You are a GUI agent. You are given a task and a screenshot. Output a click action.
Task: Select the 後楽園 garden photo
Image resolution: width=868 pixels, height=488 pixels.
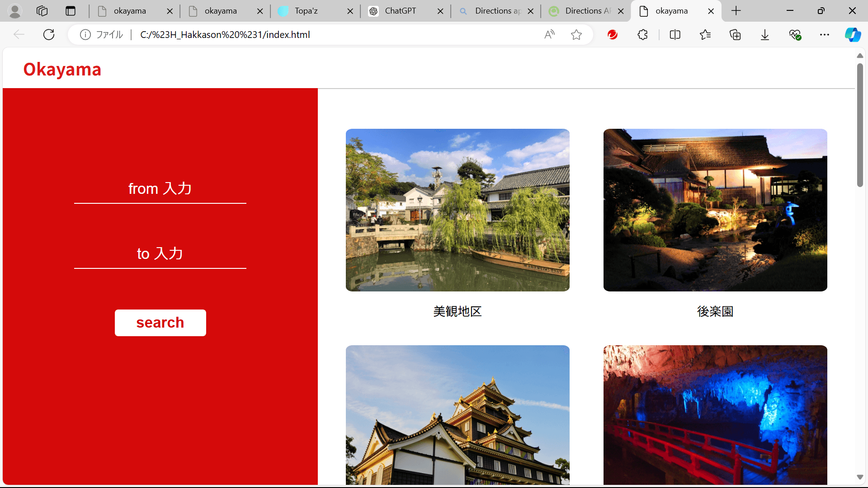715,210
